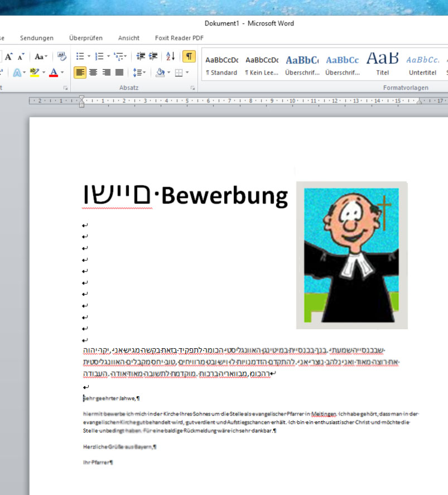
Task: Open borders dropdown arrow
Action: click(187, 73)
